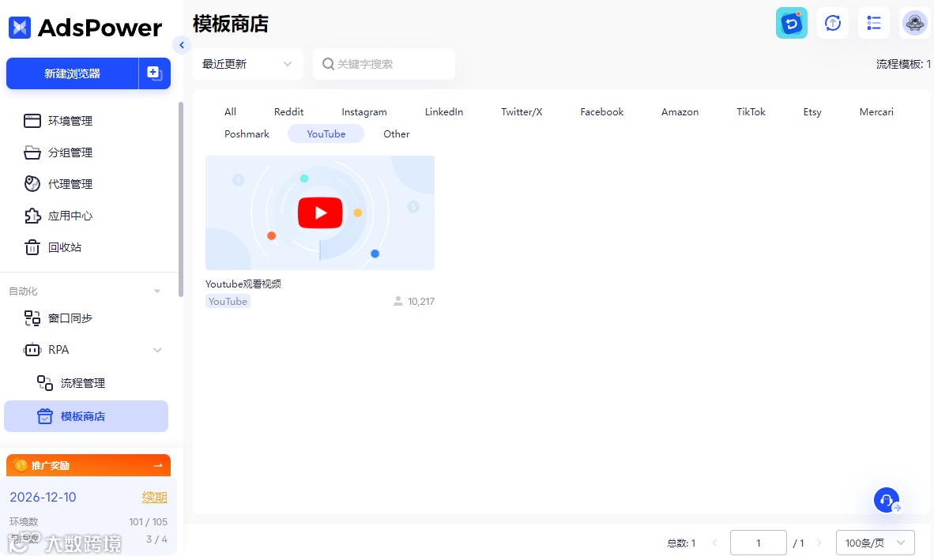Image resolution: width=934 pixels, height=560 pixels.
Task: Click the 新建浏览器 button
Action: pos(72,73)
